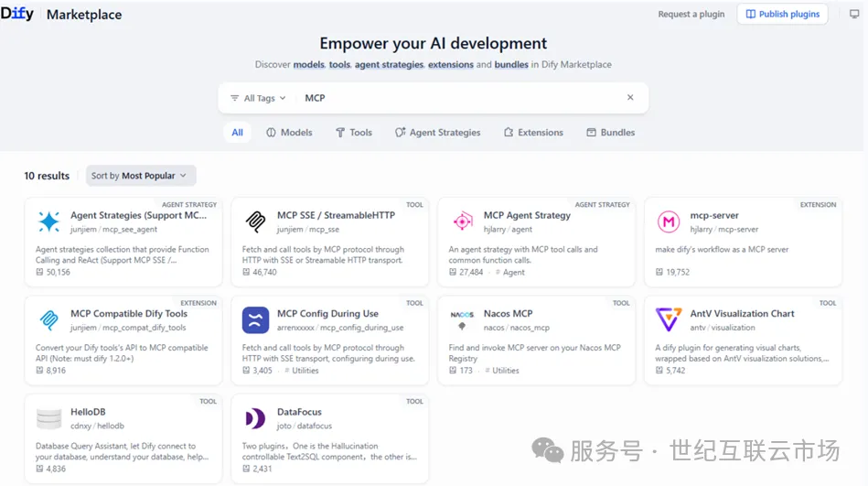
Task: Click the Request a plugin link
Action: (691, 14)
